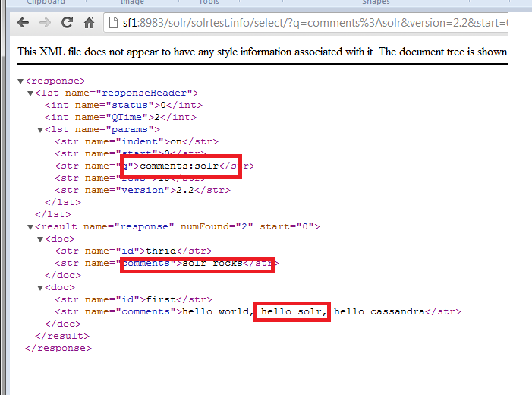The width and height of the screenshot is (532, 395).
Task: Click the browser back arrow
Action: [x=23, y=23]
